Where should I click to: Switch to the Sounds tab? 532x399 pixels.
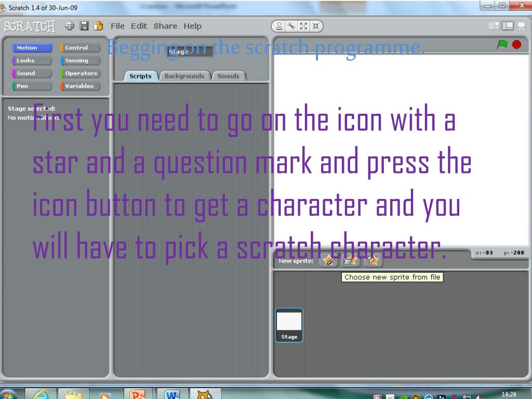coord(229,76)
